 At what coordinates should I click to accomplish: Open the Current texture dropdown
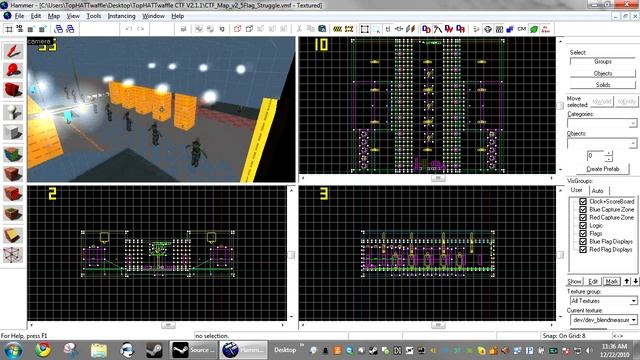coord(633,320)
